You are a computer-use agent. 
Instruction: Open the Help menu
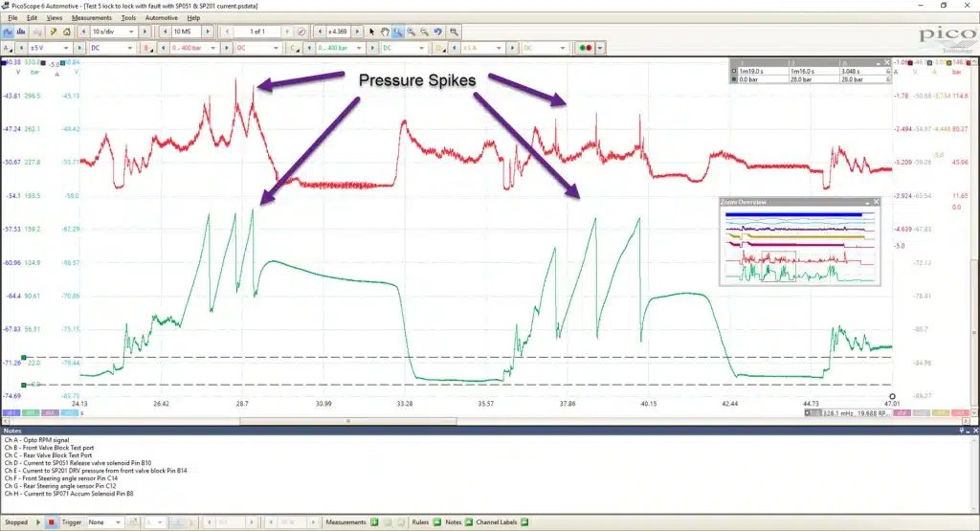pyautogui.click(x=193, y=18)
